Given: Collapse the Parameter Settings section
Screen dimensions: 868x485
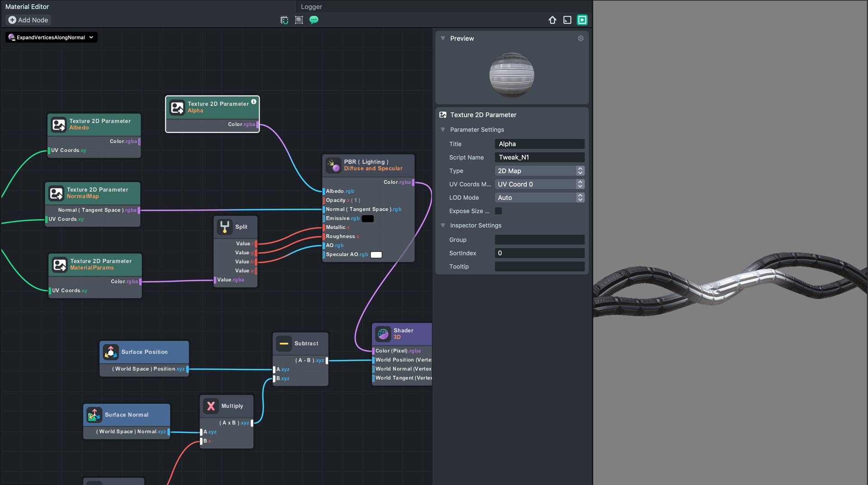Looking at the screenshot, I should (443, 130).
